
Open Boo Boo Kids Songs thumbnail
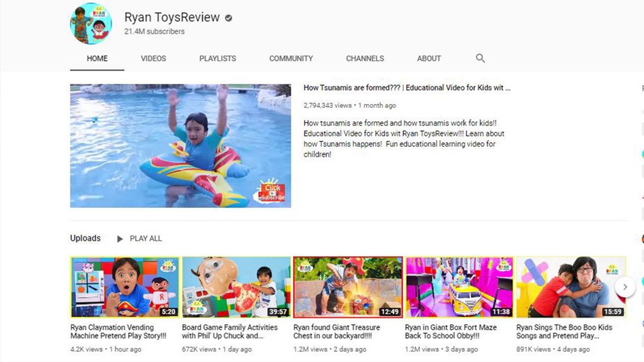click(x=571, y=287)
